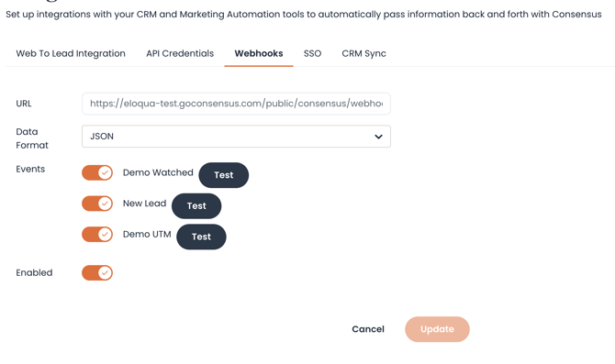Screen dimensions: 615x364
Task: Select the Webhooks tab
Action: tap(259, 54)
